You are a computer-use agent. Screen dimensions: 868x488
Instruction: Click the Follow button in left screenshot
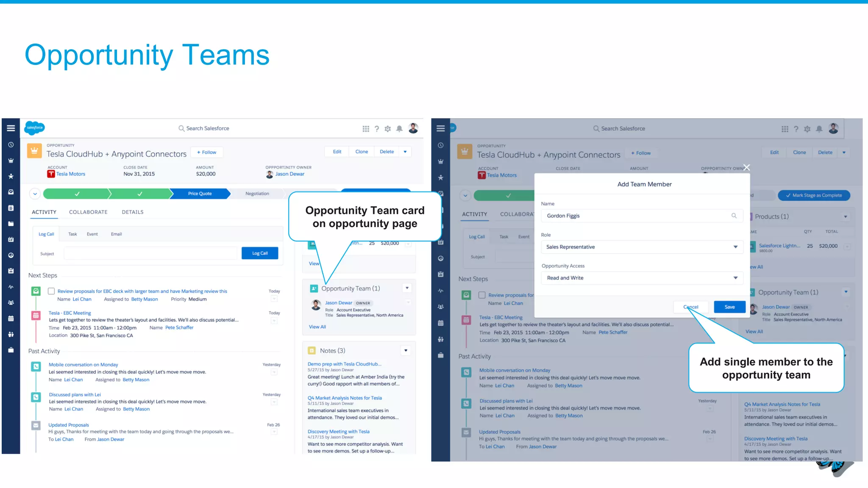[206, 152]
